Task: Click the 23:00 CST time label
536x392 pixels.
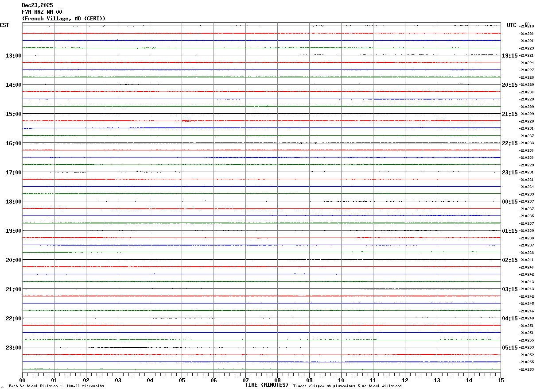Action: coord(14,347)
